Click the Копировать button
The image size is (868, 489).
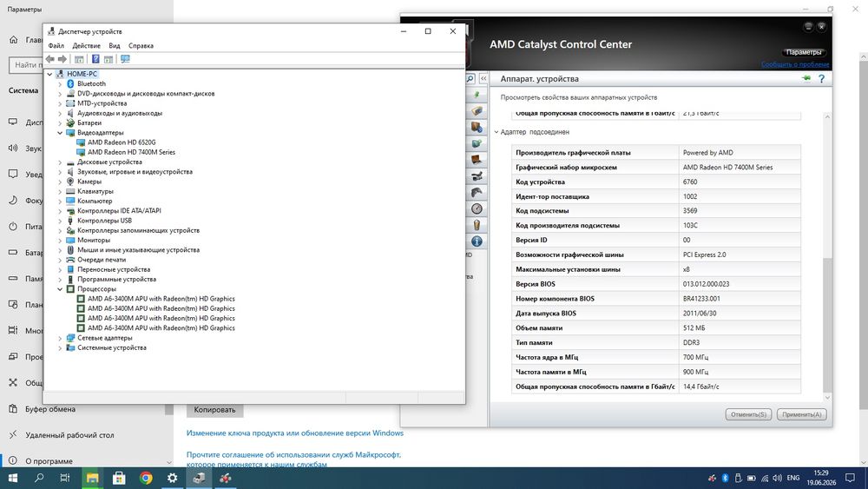[x=214, y=410]
